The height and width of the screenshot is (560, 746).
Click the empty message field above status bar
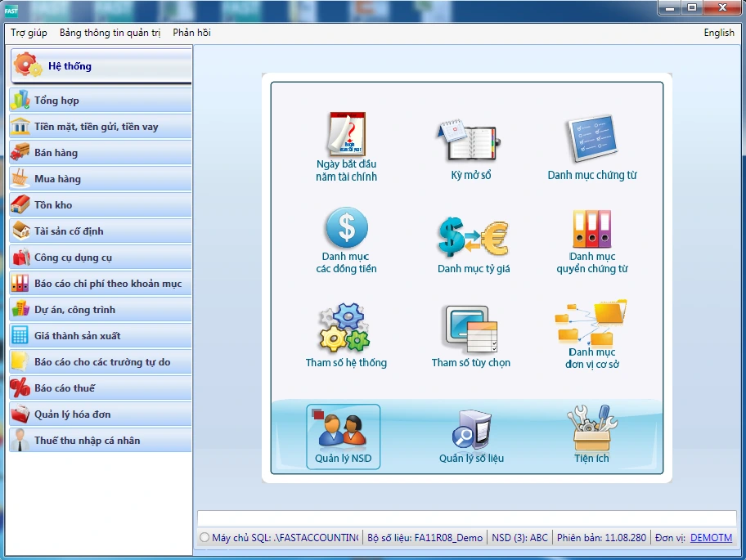pyautogui.click(x=466, y=518)
